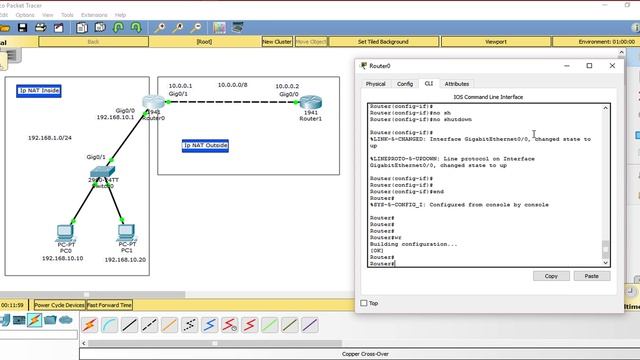Open the View menu
This screenshot has width=640, height=360.
click(x=48, y=15)
